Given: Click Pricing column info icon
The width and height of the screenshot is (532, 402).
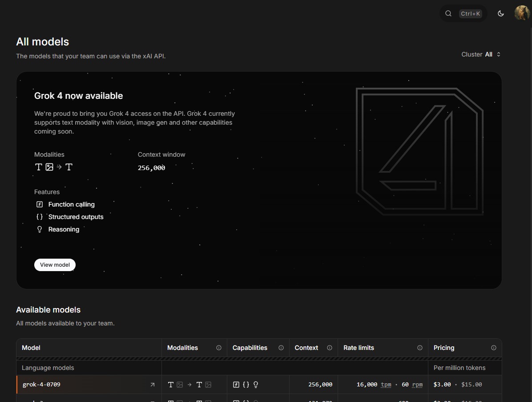Looking at the screenshot, I should pos(494,348).
